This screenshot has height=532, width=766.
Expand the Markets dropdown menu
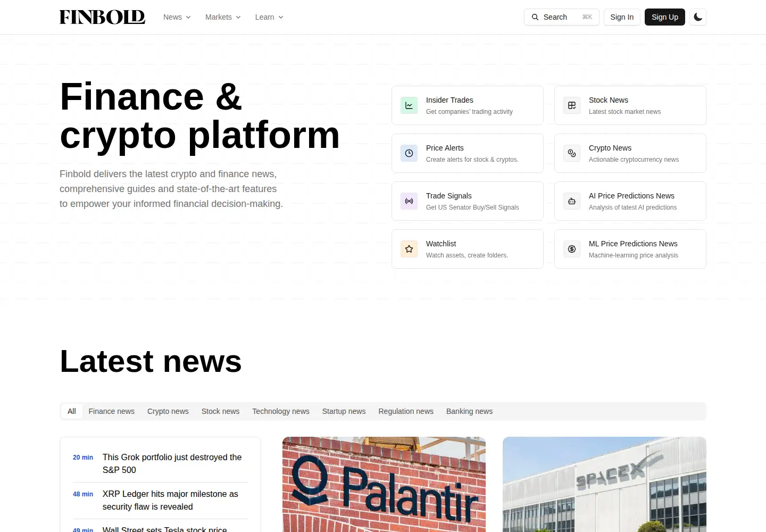223,17
